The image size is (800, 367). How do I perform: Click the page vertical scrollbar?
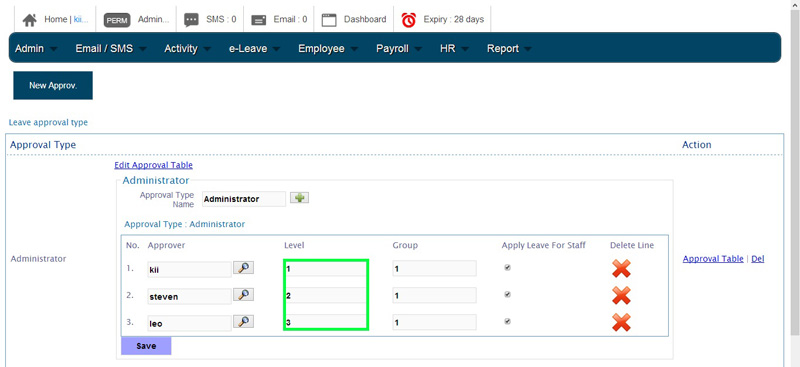[795, 174]
